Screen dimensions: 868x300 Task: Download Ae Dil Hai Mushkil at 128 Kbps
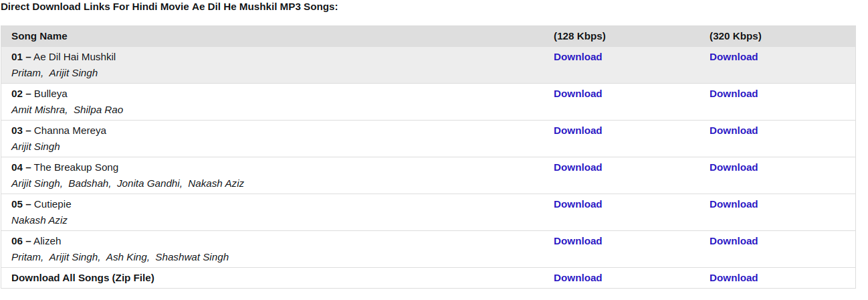tap(578, 57)
